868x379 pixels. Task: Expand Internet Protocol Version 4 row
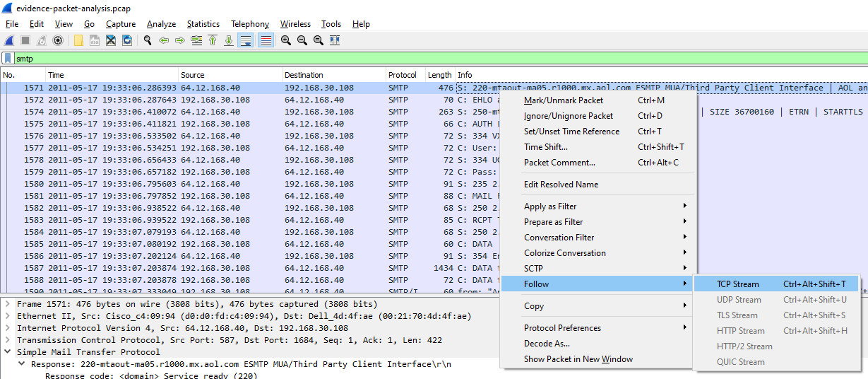(8, 328)
